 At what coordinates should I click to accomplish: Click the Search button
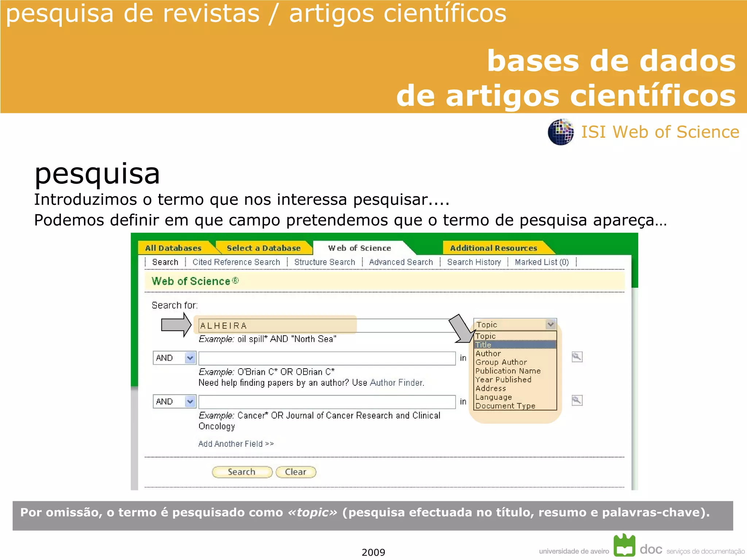[242, 472]
